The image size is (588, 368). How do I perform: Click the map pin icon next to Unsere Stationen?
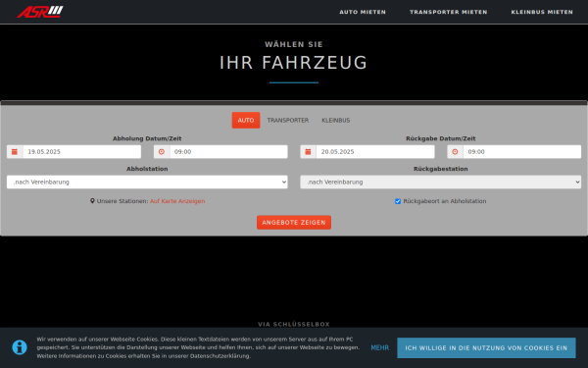[92, 201]
